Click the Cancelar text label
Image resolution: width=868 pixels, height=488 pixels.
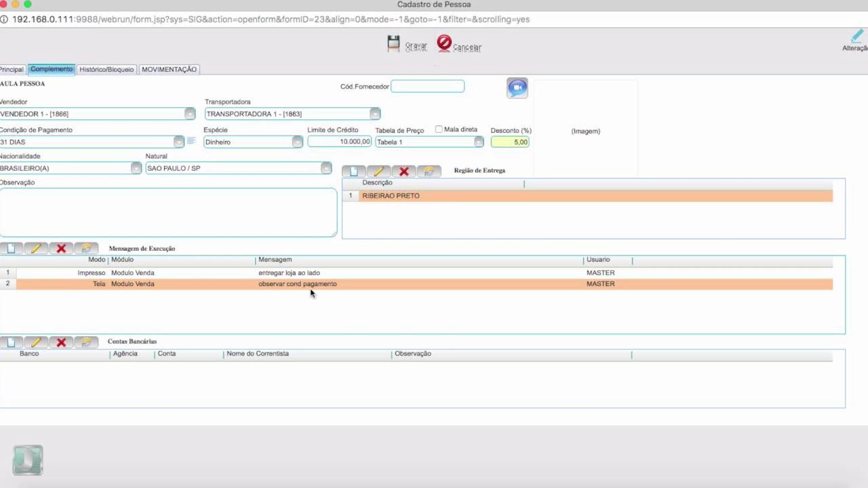(467, 47)
